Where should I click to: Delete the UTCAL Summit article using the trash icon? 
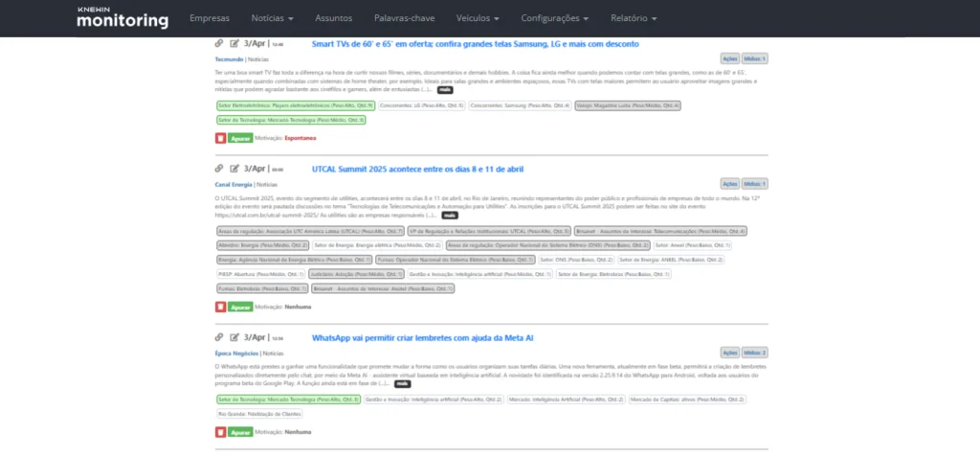coord(220,307)
